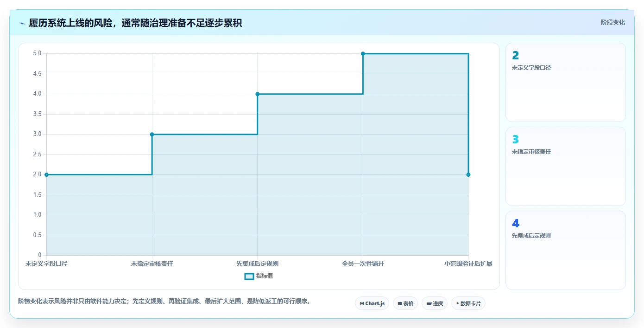Click the 指标值 legend color box

[x=249, y=276]
